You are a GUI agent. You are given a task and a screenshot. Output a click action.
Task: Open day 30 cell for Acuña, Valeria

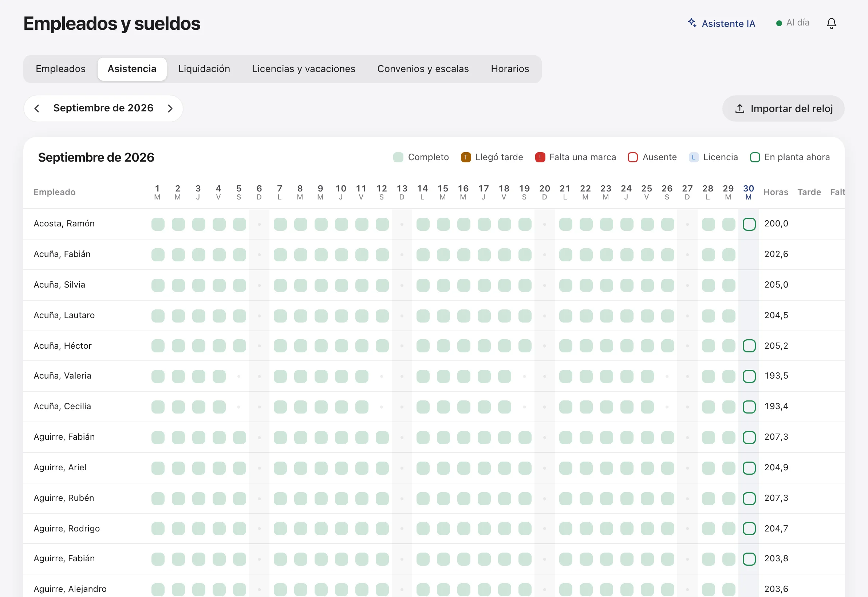749,376
